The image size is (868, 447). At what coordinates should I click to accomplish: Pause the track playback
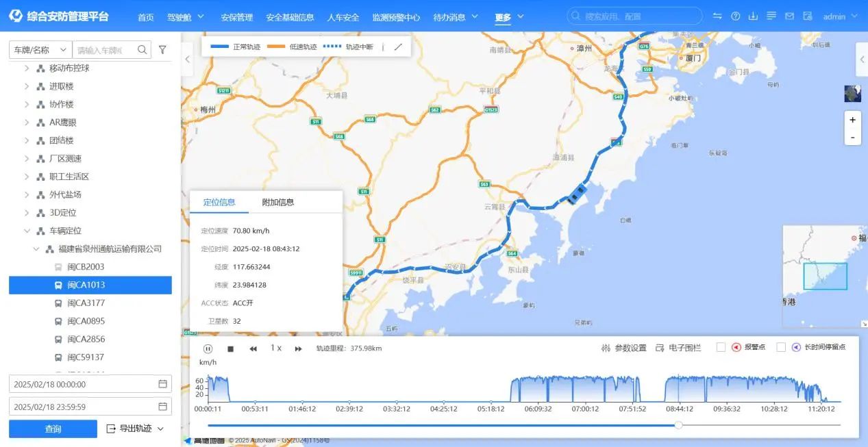(x=208, y=348)
